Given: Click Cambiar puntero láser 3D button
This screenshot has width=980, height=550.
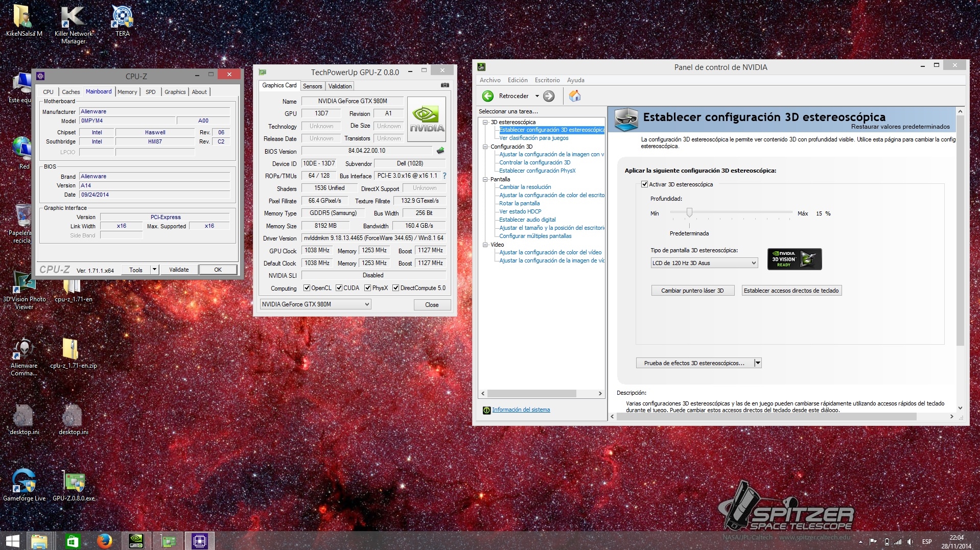Looking at the screenshot, I should point(692,291).
